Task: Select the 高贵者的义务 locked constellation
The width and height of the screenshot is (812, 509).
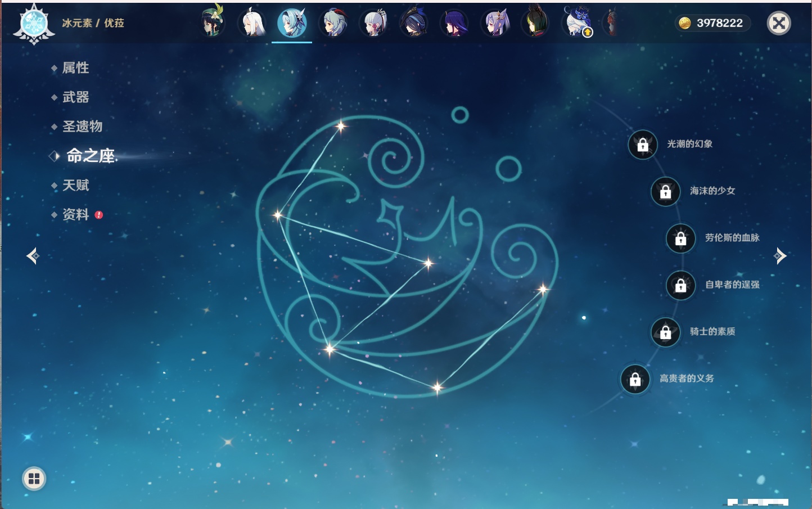Action: [x=635, y=379]
